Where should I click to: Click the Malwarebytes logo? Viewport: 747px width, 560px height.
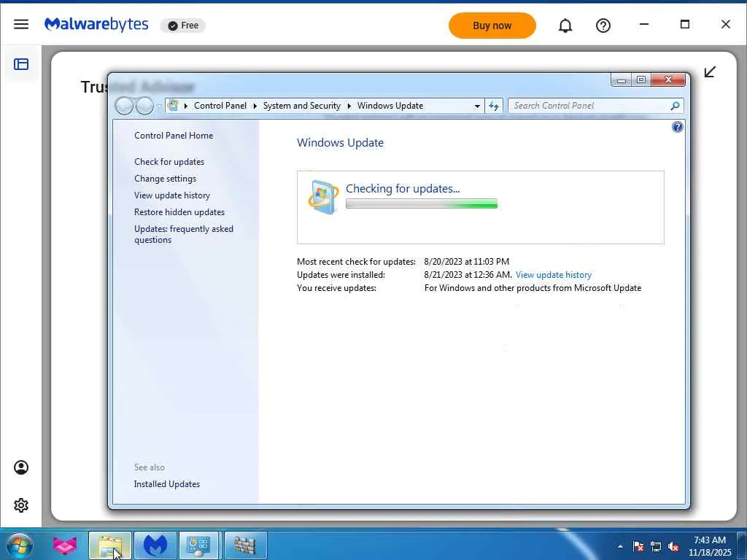tap(96, 24)
